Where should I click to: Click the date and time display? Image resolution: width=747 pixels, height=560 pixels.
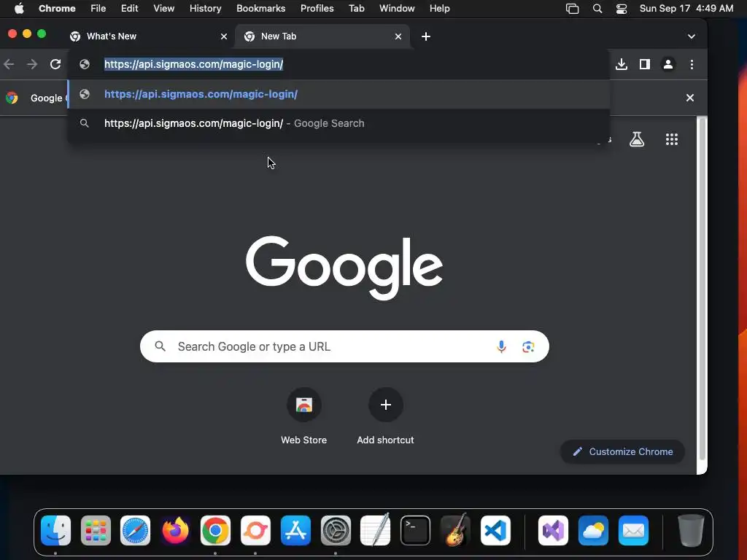click(686, 9)
